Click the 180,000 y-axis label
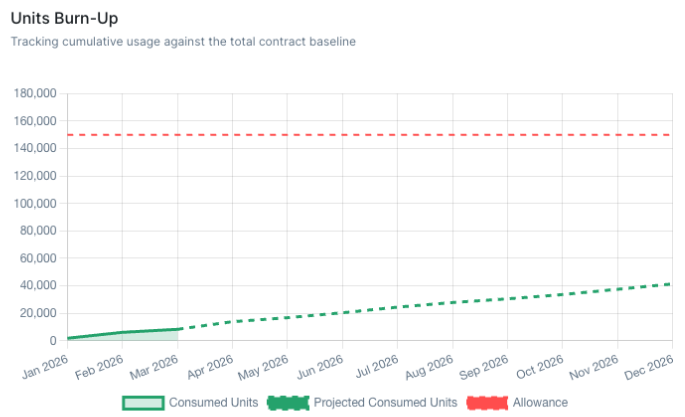685x417 pixels. pyautogui.click(x=34, y=94)
